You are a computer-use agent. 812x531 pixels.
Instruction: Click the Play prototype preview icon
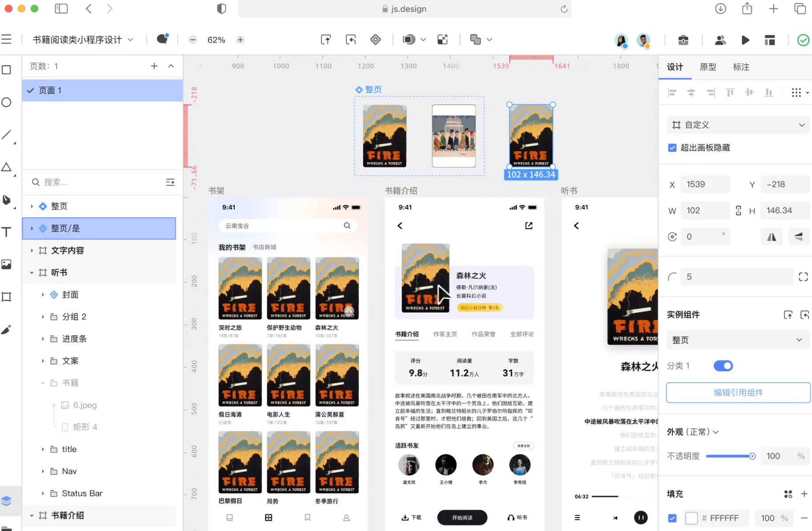(x=745, y=40)
